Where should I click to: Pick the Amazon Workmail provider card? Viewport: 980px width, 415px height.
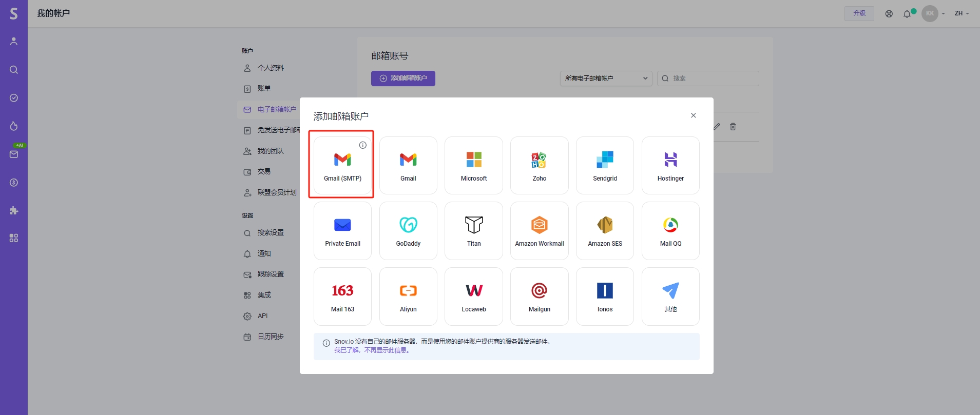tap(540, 231)
